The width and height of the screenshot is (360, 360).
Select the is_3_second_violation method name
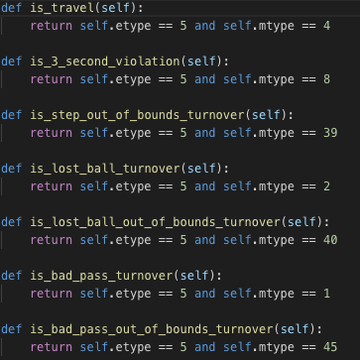105,61
